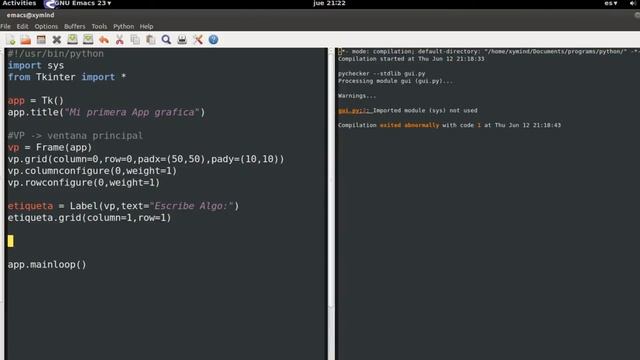Open preferences with the tools icon
The image size is (640, 360).
198,40
